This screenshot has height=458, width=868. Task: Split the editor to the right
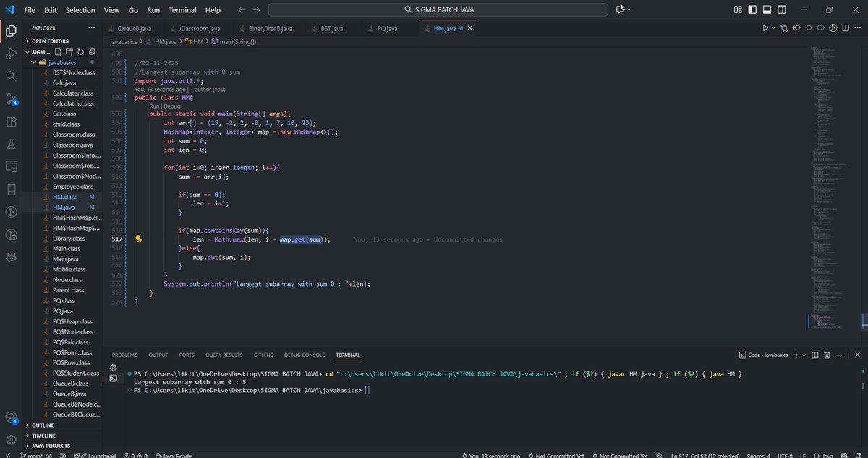tap(845, 27)
